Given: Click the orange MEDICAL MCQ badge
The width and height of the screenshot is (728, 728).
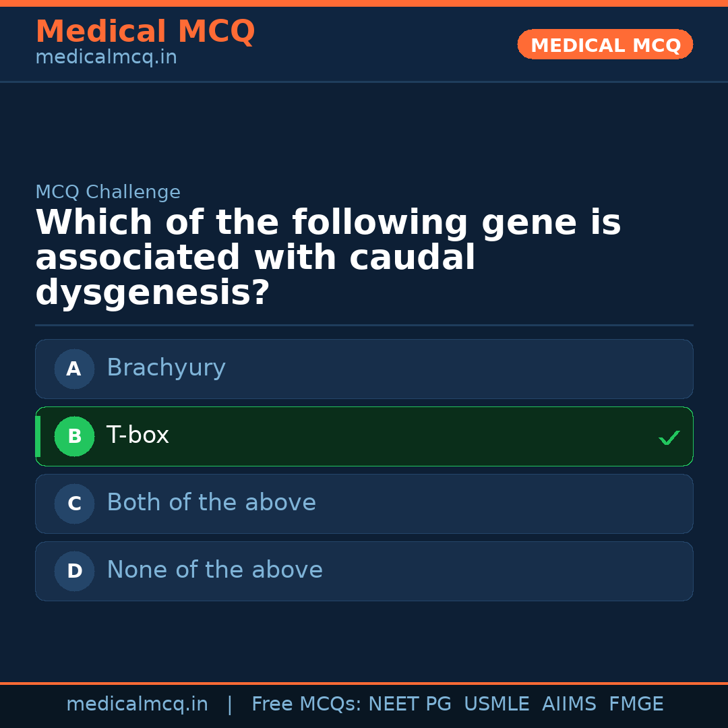Looking at the screenshot, I should click(605, 44).
